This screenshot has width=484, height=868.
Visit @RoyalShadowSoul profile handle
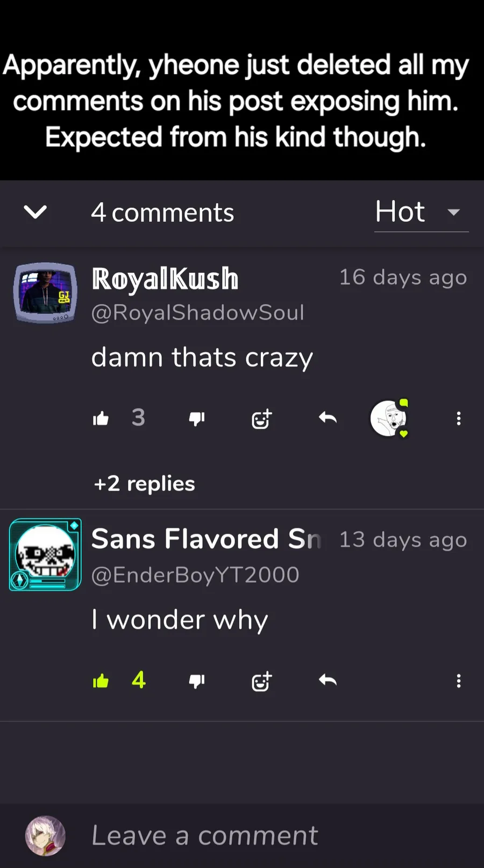(198, 313)
